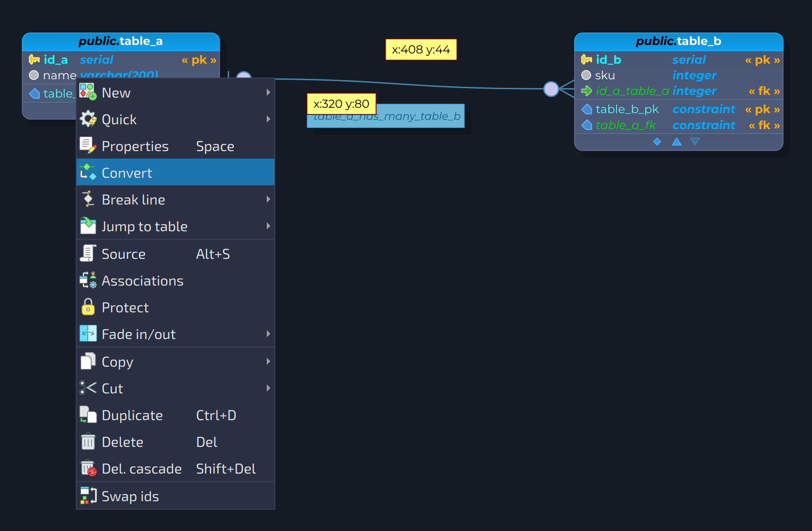
Task: Select the public.table_a title bar
Action: [x=121, y=41]
